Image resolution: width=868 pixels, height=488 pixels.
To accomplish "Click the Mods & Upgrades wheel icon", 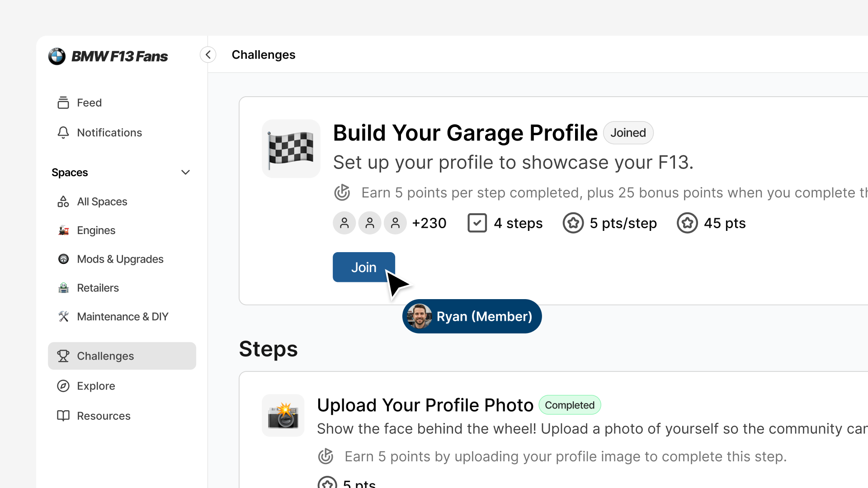I will click(x=63, y=259).
